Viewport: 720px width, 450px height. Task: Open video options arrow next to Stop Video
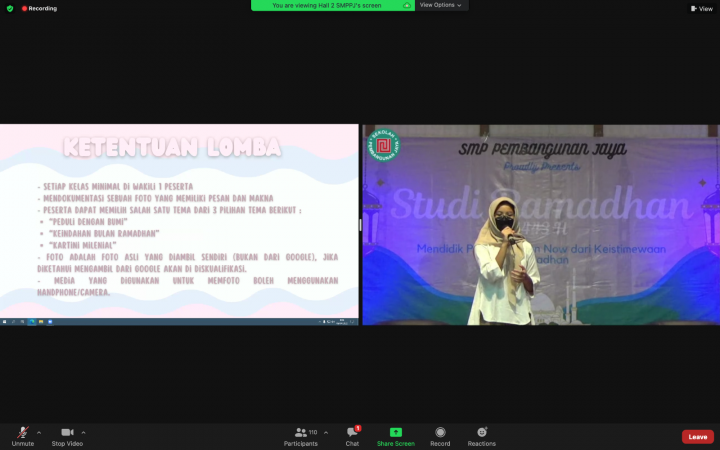[x=83, y=433]
